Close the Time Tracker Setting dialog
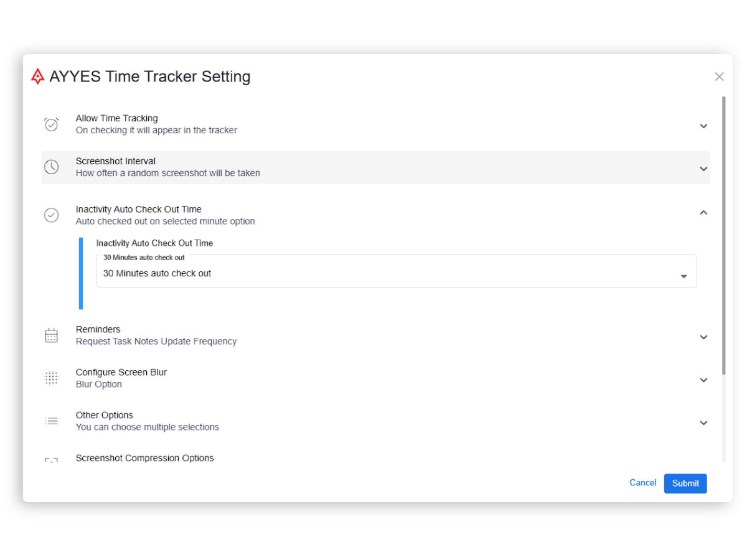 (719, 77)
